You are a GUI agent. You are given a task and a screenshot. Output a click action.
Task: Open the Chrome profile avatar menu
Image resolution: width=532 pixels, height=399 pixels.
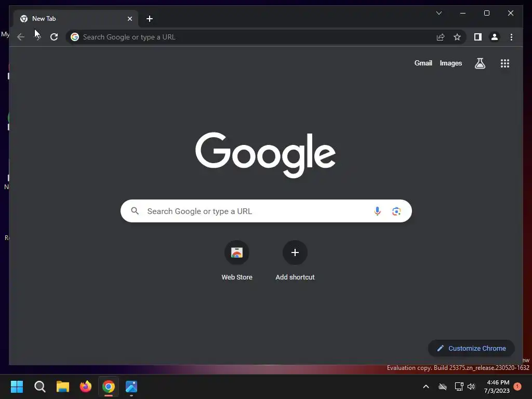pos(495,37)
